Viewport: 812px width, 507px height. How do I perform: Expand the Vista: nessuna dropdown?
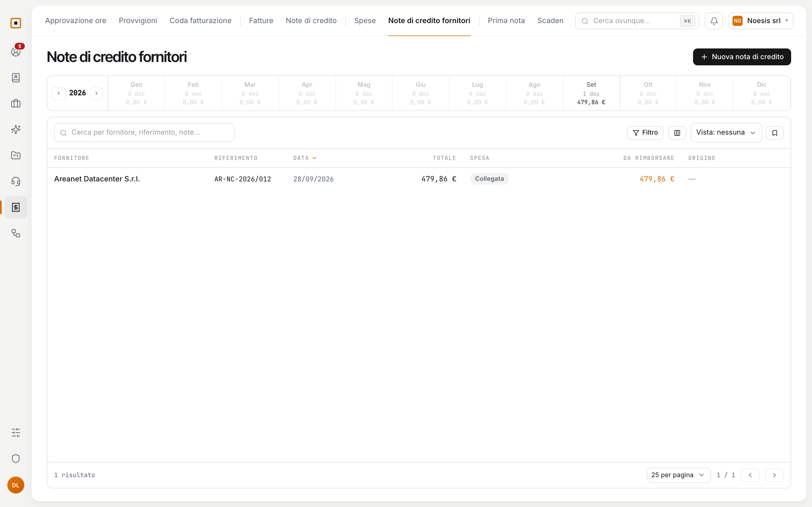726,133
